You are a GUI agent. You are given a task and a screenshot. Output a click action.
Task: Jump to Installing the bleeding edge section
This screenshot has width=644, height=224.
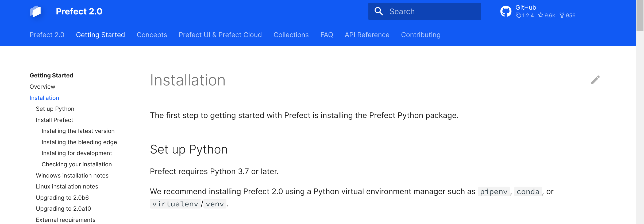click(x=79, y=142)
